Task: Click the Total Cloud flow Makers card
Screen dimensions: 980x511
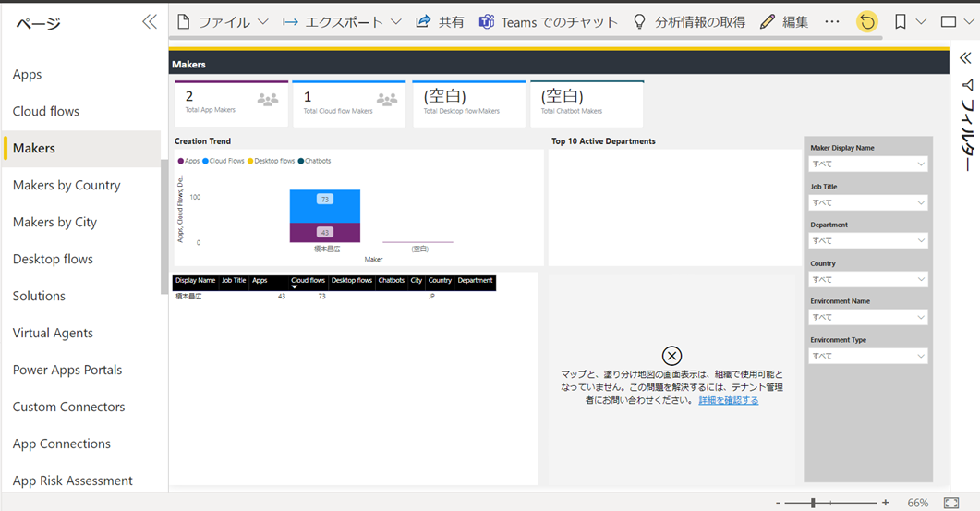Action: 349,103
